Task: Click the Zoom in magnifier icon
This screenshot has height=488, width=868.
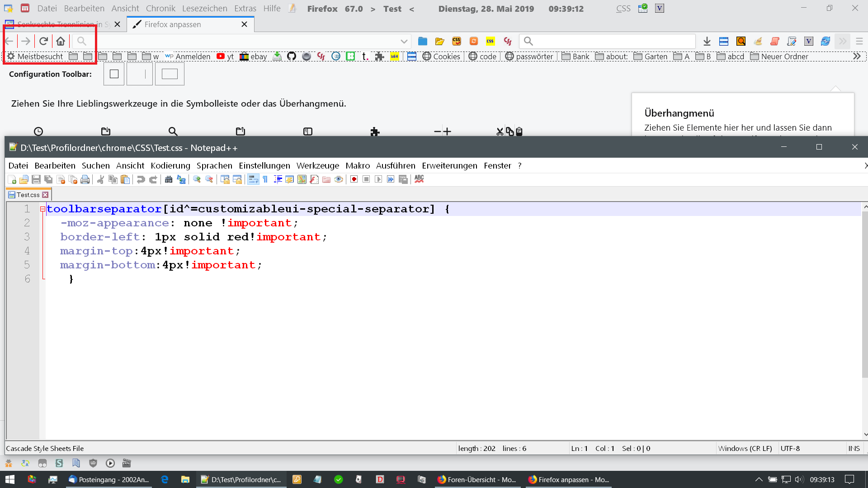Action: tap(197, 179)
